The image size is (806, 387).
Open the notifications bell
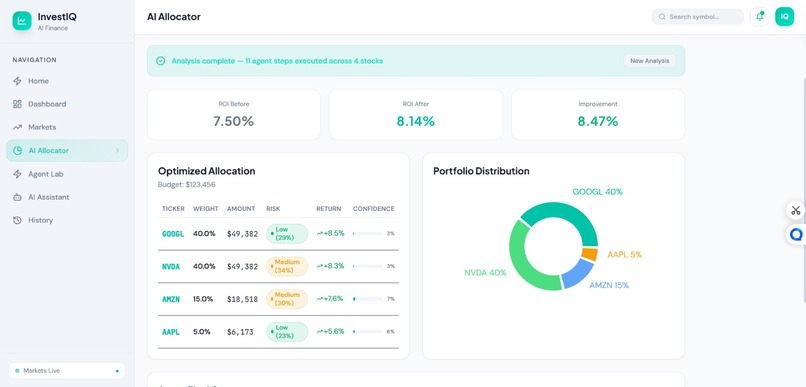[x=759, y=16]
